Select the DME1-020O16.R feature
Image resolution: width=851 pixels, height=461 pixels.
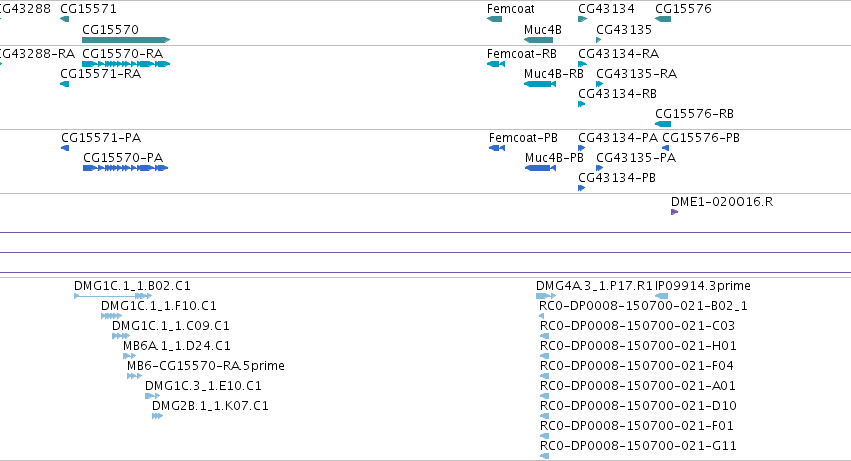(x=675, y=212)
